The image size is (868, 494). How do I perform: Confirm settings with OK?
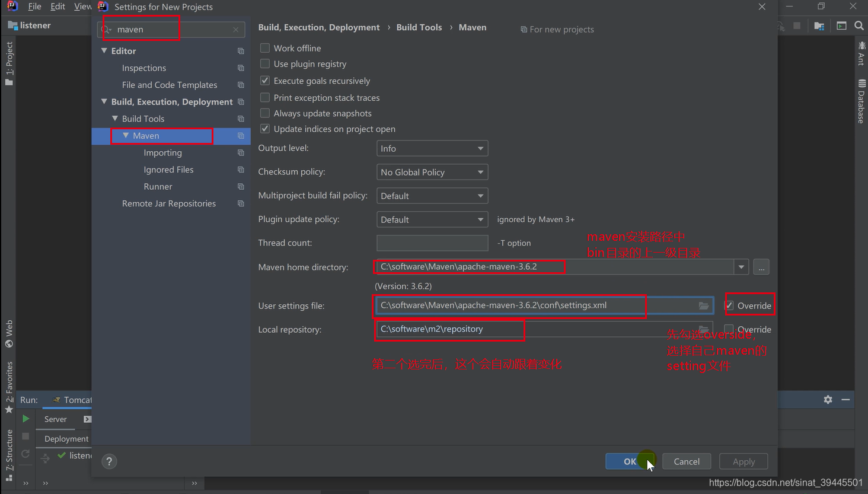(x=630, y=461)
